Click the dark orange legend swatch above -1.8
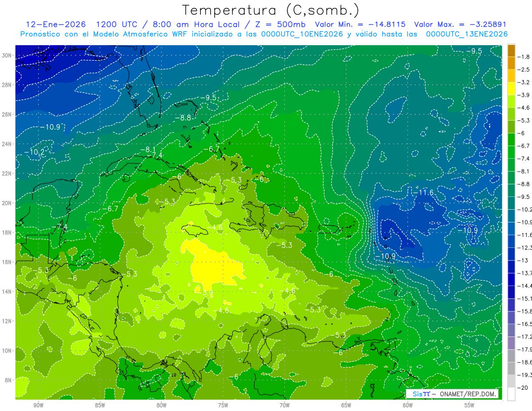This screenshot has width=532, height=411. (511, 50)
